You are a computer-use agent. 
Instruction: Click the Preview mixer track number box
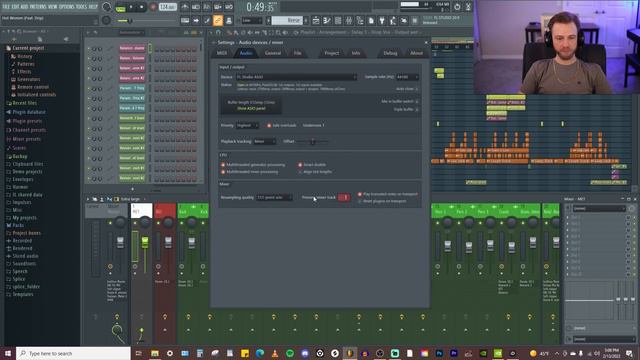(x=344, y=198)
